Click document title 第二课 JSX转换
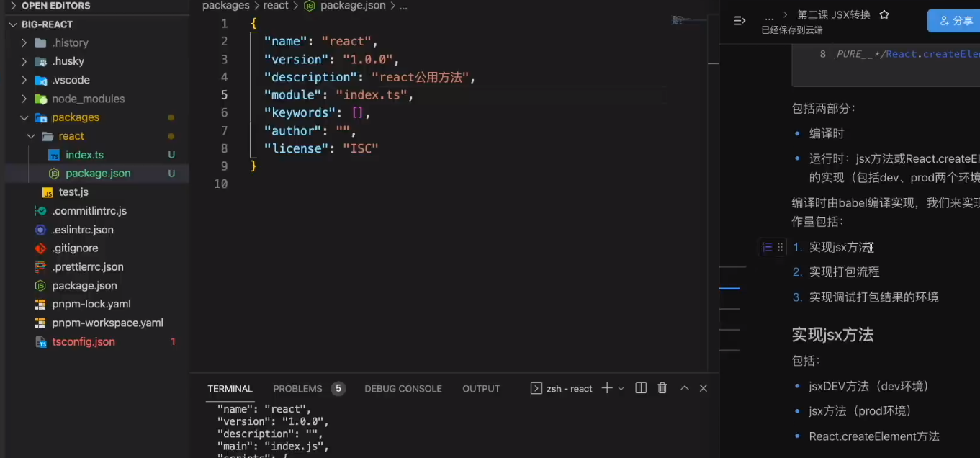980x458 pixels. click(x=834, y=15)
